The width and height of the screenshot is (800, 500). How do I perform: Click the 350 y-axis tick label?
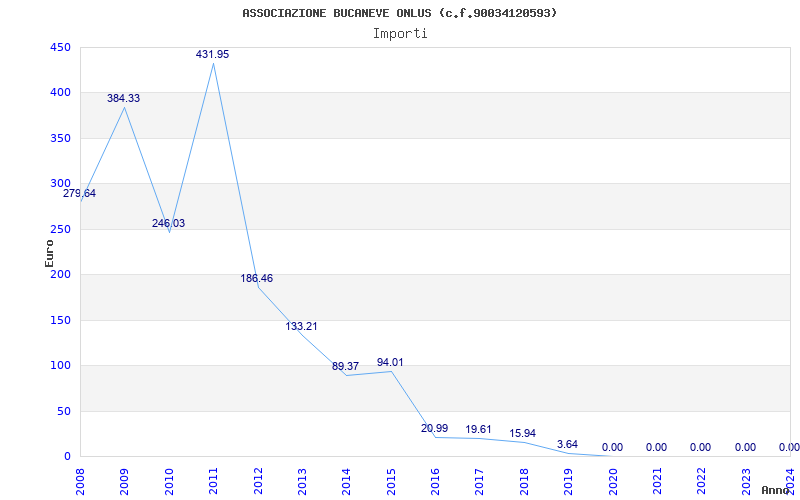60,139
